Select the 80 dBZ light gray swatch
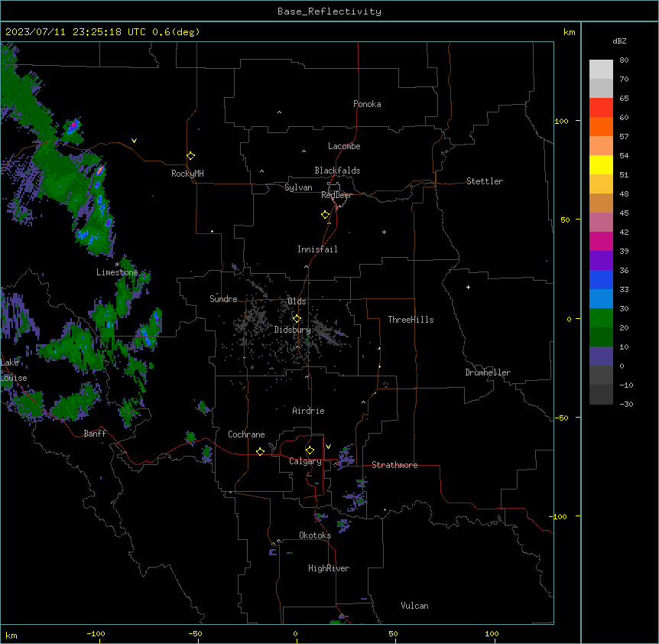659x644 pixels. pos(601,69)
